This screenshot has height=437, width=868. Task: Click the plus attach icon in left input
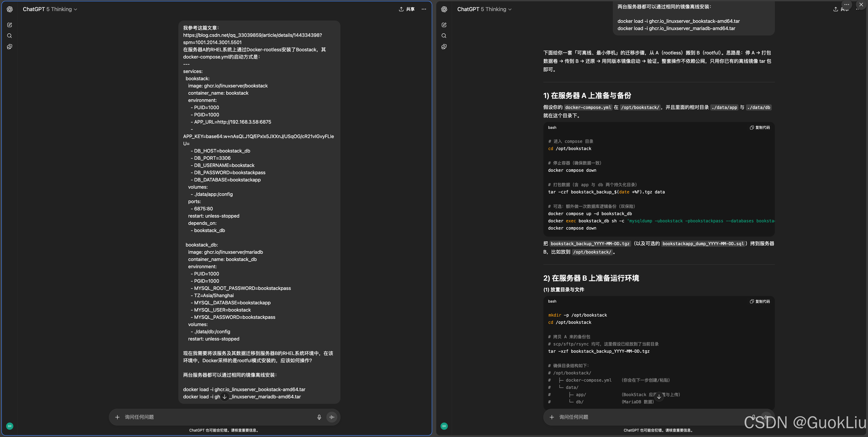[117, 417]
